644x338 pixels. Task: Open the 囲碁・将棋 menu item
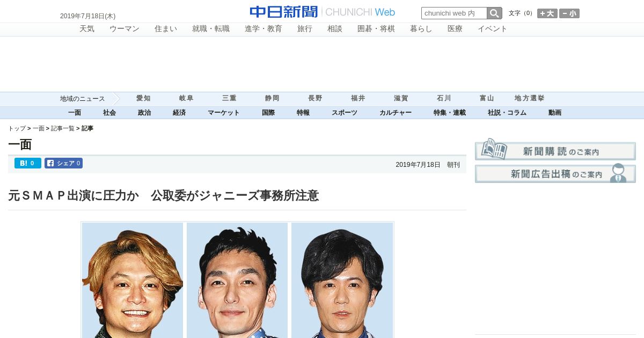(376, 29)
